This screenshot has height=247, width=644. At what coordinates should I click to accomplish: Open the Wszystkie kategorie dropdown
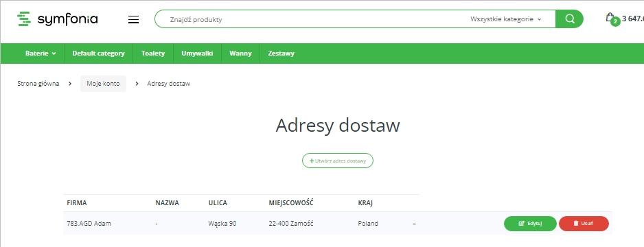click(x=506, y=19)
